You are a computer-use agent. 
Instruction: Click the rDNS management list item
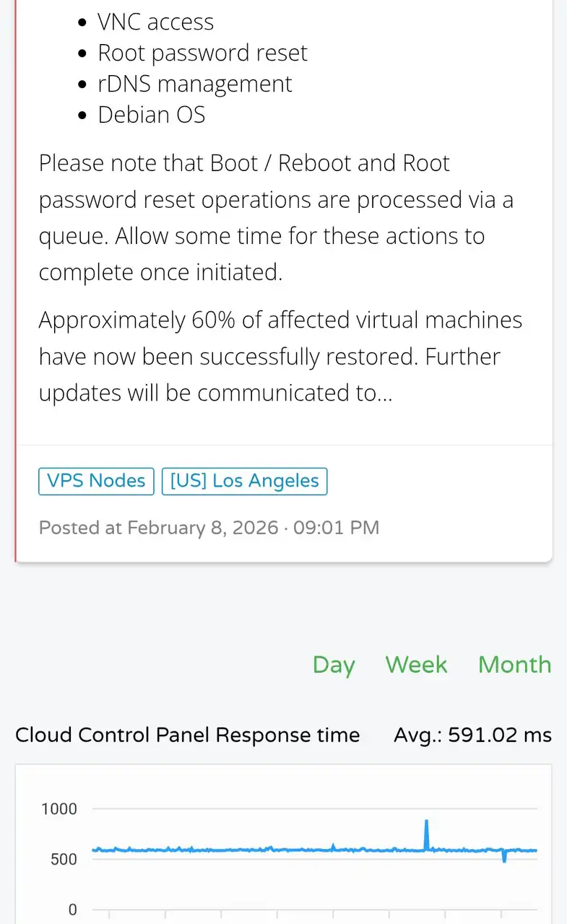(195, 84)
